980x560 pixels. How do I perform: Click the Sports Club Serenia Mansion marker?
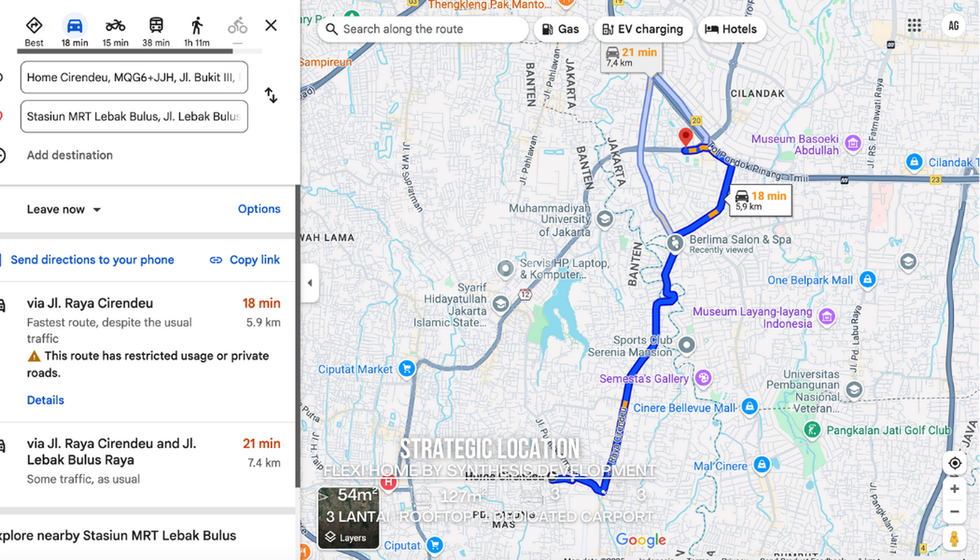tap(687, 345)
